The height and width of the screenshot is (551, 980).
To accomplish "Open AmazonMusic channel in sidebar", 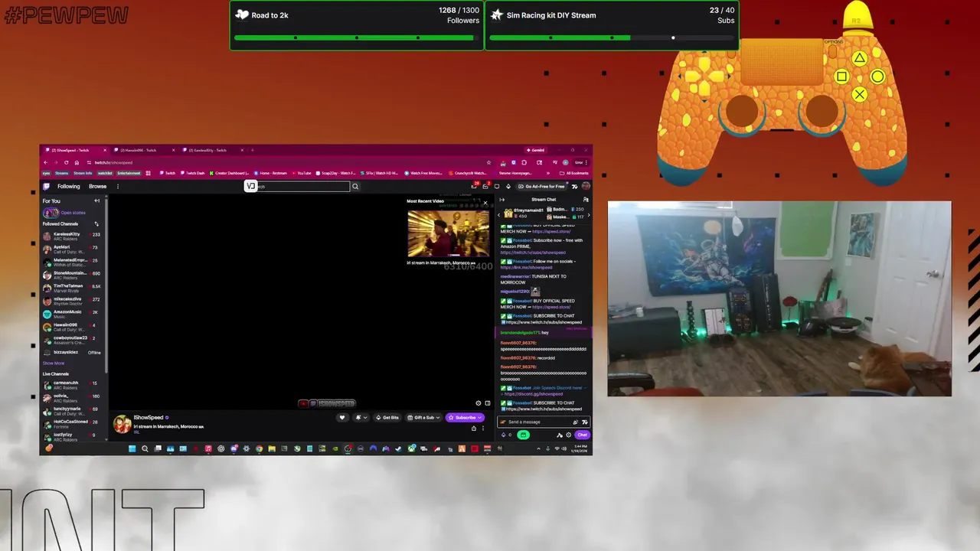I will (73, 314).
